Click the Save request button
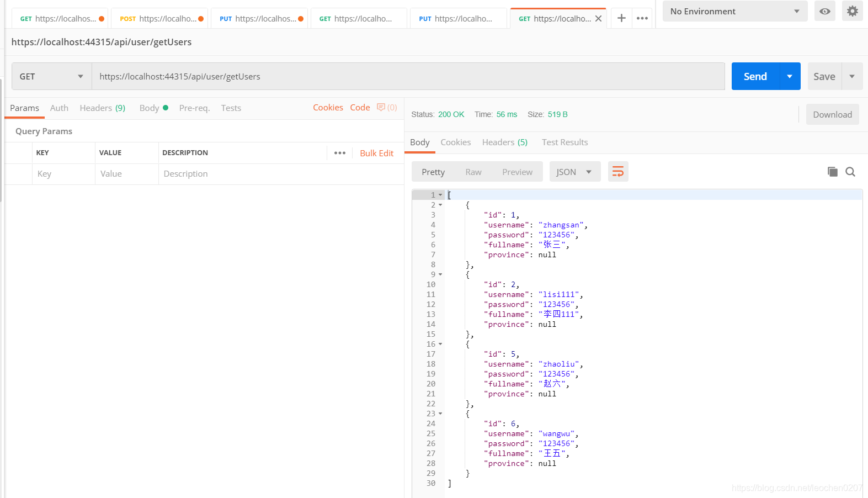The image size is (868, 498). (824, 76)
